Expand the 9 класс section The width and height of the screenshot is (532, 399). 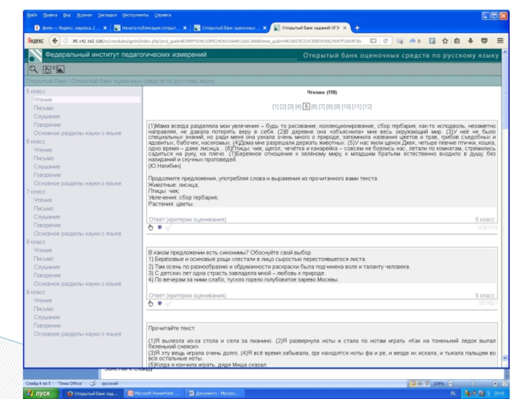pos(36,292)
